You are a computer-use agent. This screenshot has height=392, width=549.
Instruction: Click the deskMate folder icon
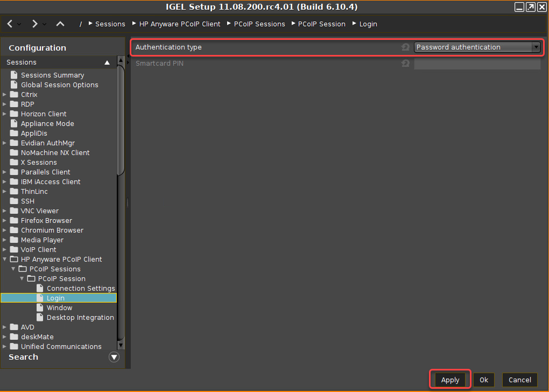(x=13, y=337)
